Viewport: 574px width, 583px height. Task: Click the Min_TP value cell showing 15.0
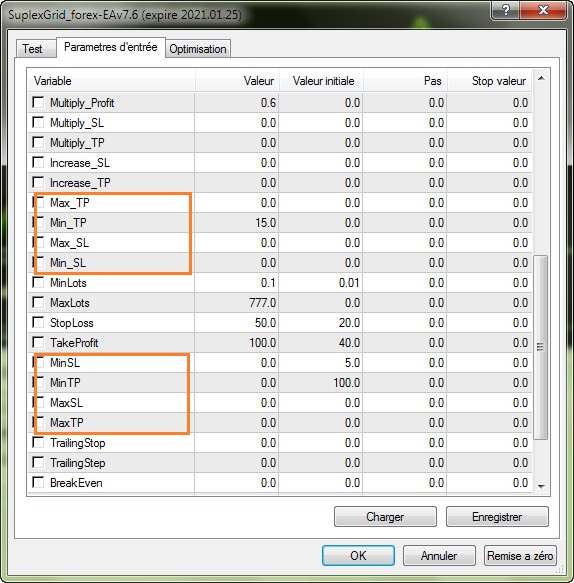236,222
